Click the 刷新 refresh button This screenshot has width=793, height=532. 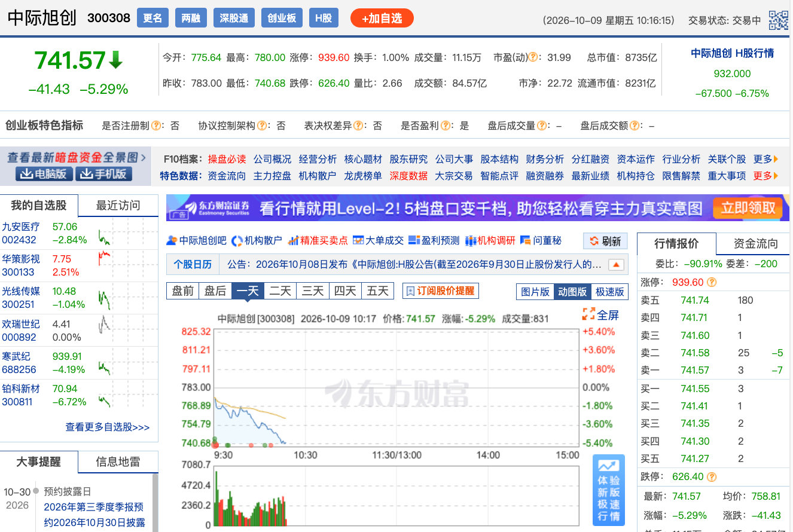pyautogui.click(x=606, y=241)
